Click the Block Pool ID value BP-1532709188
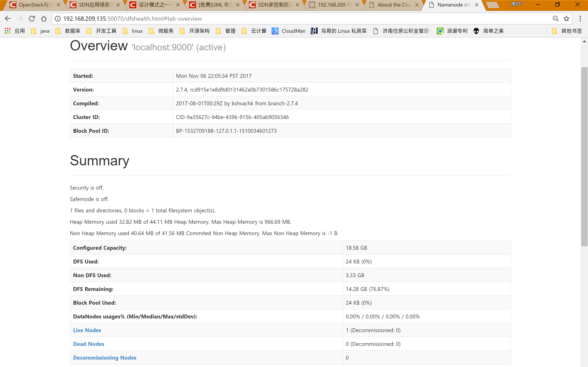Screen dimensions: 588x367 coord(226,131)
